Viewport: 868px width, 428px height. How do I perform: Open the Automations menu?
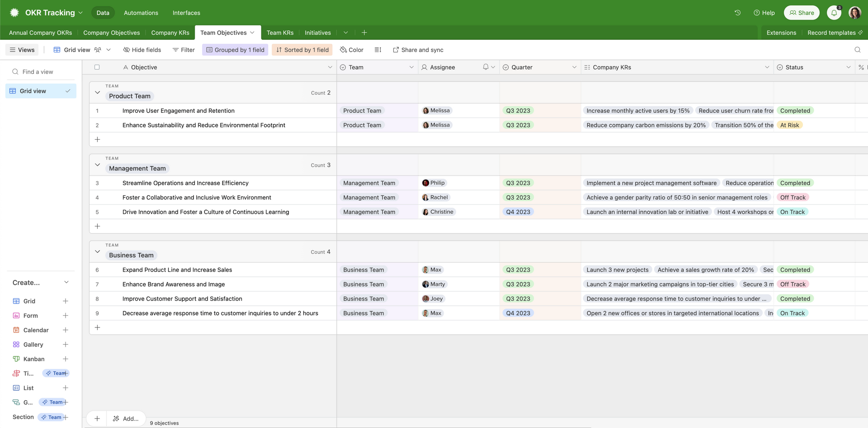(x=141, y=13)
